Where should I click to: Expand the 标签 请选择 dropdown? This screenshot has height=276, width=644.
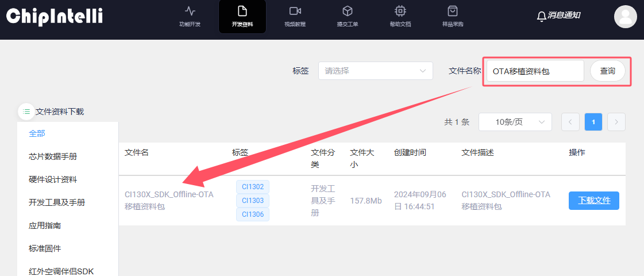click(x=375, y=71)
